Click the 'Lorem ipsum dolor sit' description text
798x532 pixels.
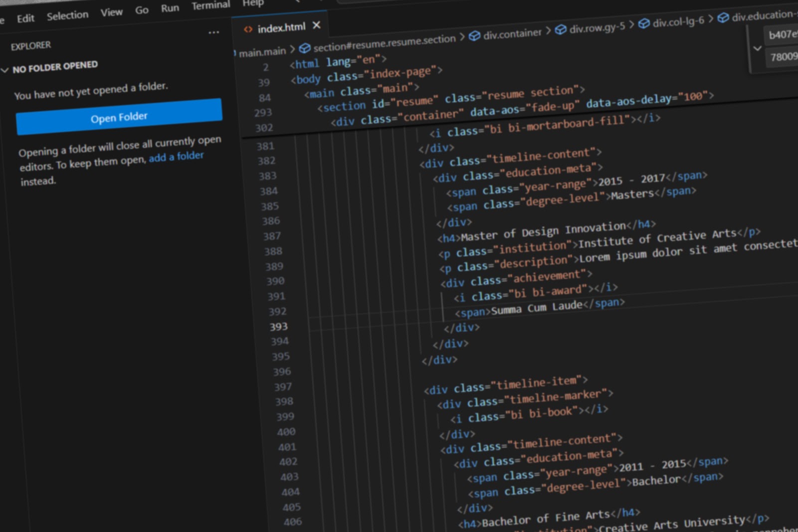[x=643, y=254]
